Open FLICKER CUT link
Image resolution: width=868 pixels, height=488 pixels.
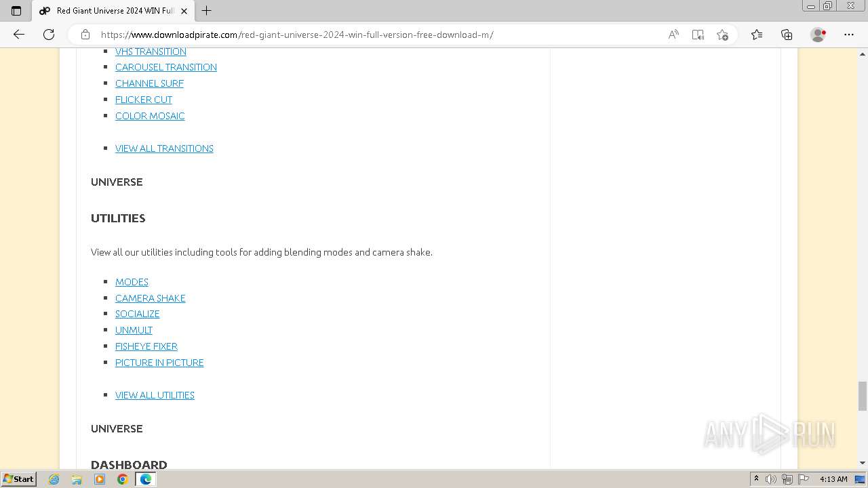coord(144,100)
